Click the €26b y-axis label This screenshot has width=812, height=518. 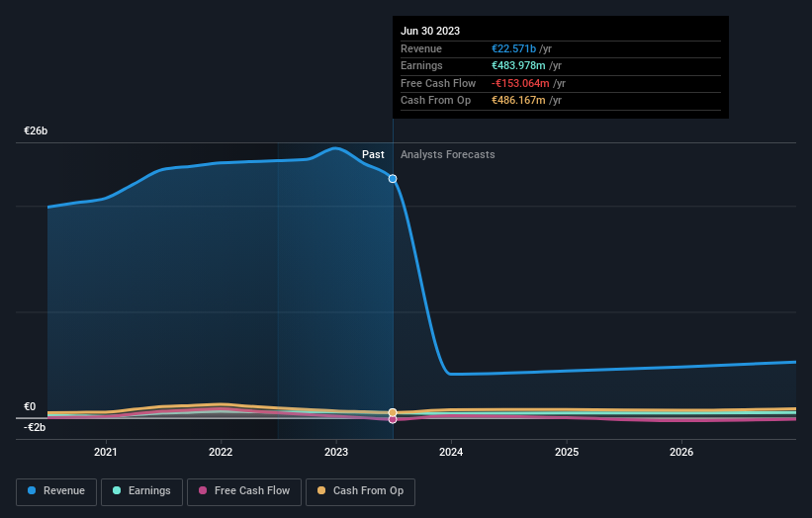click(36, 130)
